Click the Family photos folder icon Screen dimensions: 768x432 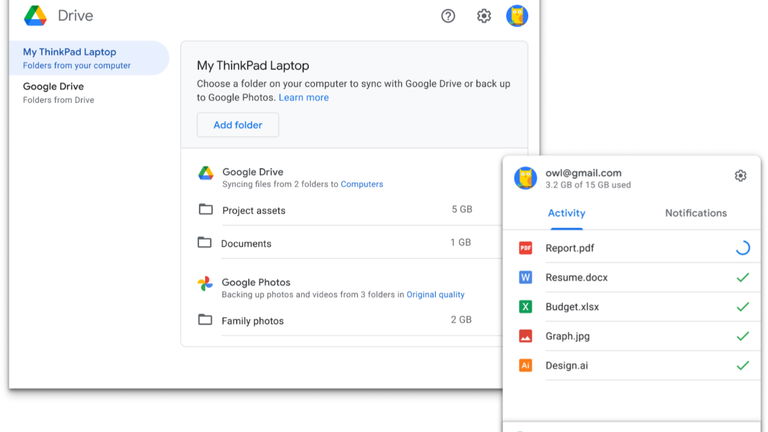point(205,320)
